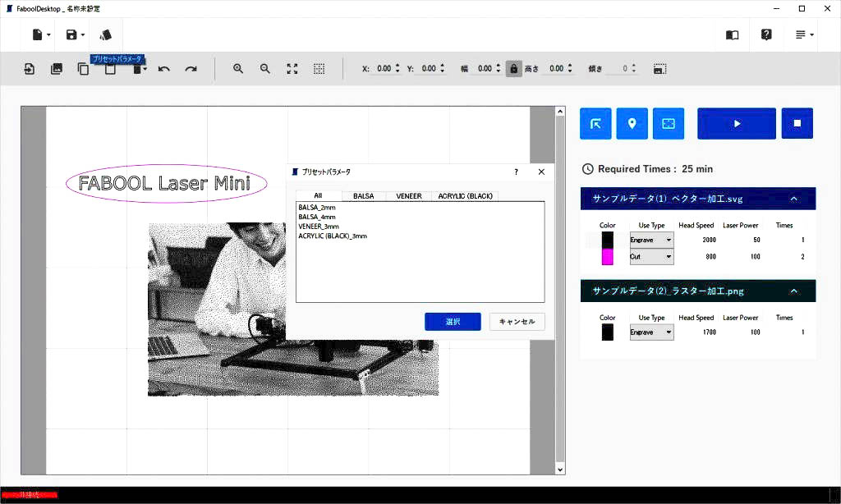This screenshot has height=504, width=841.
Task: Open the delete trash dropdown icon
Action: [x=140, y=69]
